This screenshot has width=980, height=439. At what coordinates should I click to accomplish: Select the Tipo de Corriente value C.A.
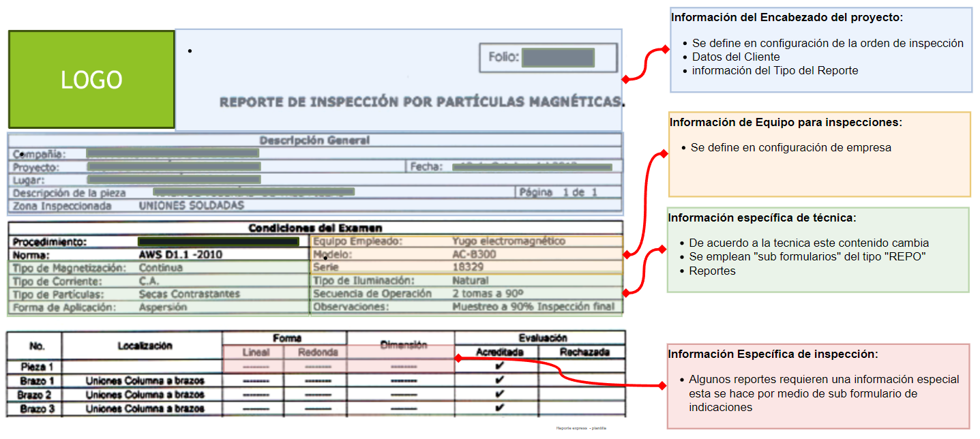149,281
